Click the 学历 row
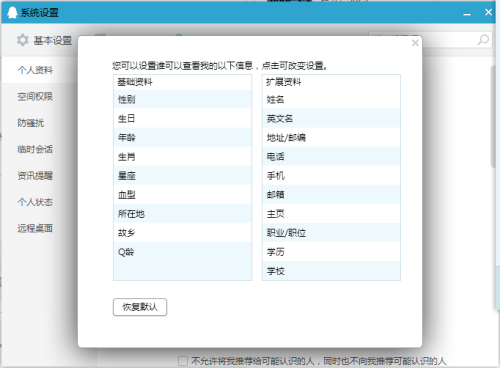 tap(331, 252)
